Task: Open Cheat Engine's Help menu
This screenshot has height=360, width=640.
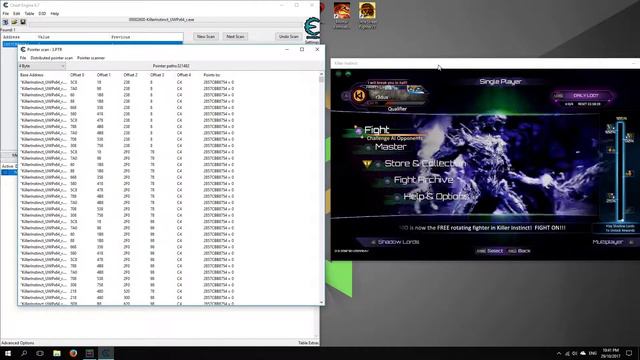Action: point(55,13)
